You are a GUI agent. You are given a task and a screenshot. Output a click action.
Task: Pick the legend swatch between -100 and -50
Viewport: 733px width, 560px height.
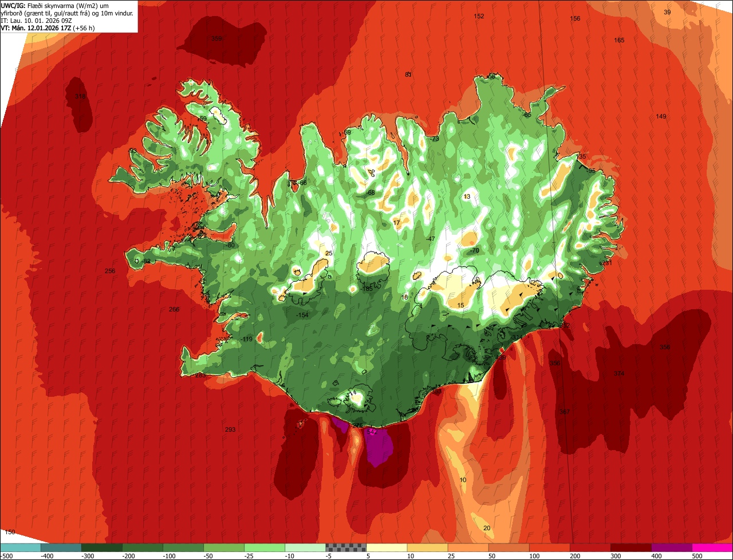point(183,547)
